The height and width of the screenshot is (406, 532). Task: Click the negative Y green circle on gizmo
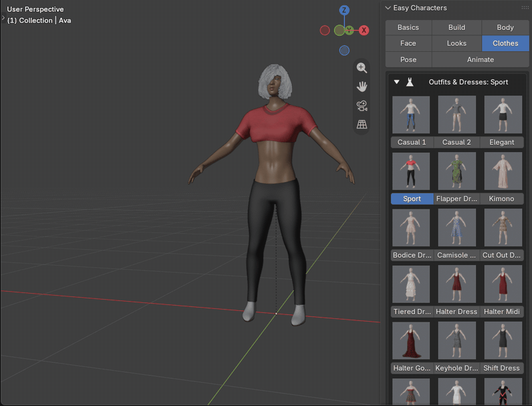[339, 31]
